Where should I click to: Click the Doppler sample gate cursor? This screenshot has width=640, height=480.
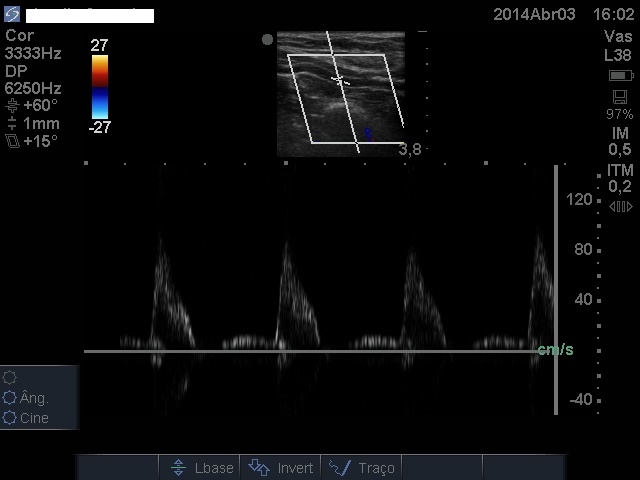340,80
